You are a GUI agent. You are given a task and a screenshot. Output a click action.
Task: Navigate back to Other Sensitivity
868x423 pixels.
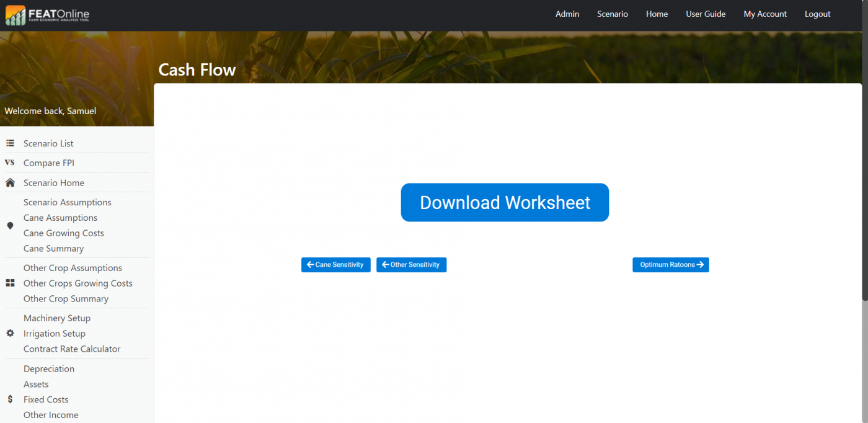click(411, 265)
